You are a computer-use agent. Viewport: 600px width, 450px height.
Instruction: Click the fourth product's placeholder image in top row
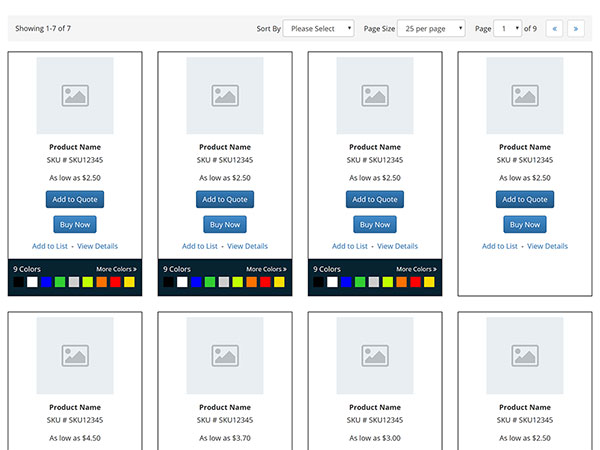[x=525, y=95]
